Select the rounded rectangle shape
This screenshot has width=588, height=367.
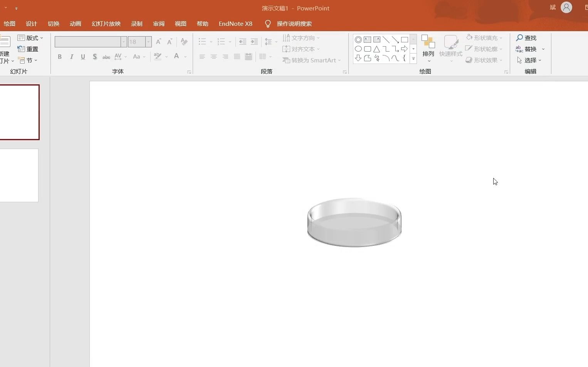[x=368, y=49]
